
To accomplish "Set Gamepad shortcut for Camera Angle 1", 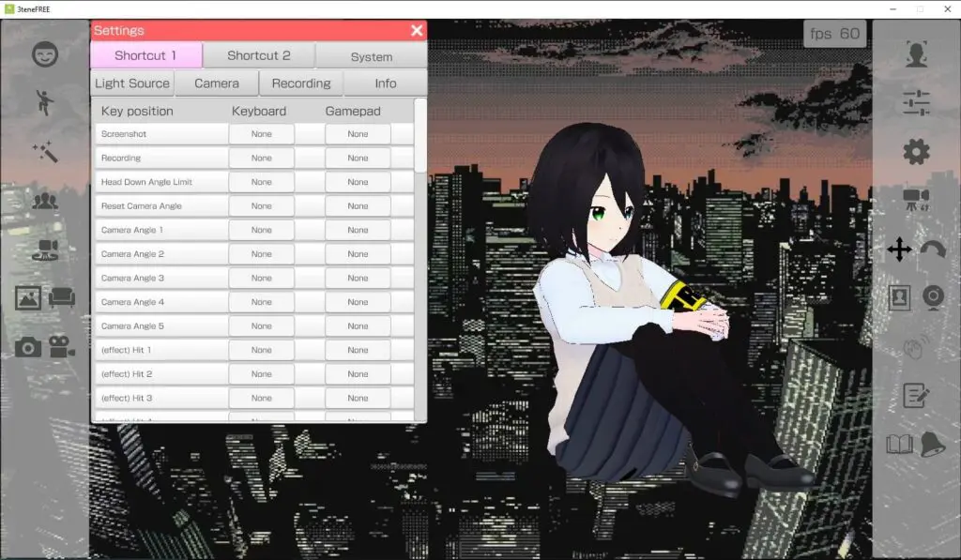I will coord(358,230).
